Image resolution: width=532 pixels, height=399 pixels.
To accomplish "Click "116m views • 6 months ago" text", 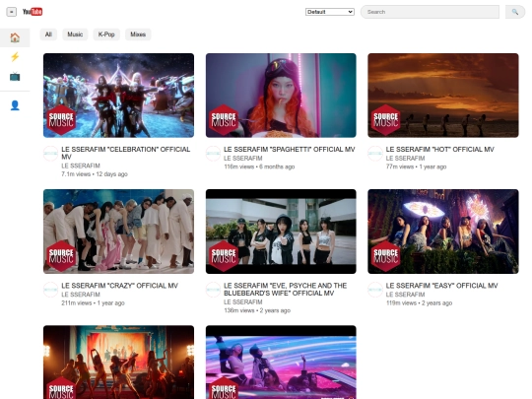I will click(x=259, y=166).
